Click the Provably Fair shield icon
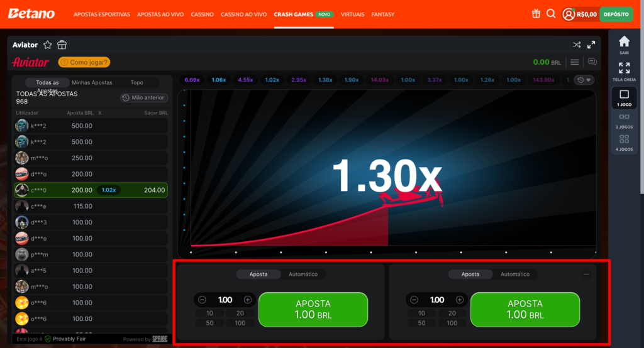This screenshot has height=348, width=644. click(x=48, y=339)
